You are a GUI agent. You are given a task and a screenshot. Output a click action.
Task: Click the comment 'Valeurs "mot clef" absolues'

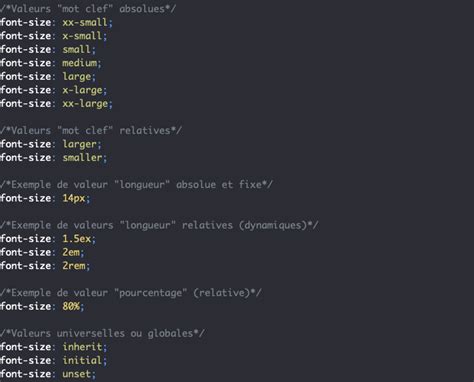(88, 9)
